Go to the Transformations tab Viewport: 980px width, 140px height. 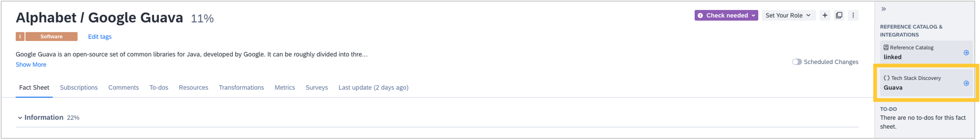[x=241, y=87]
